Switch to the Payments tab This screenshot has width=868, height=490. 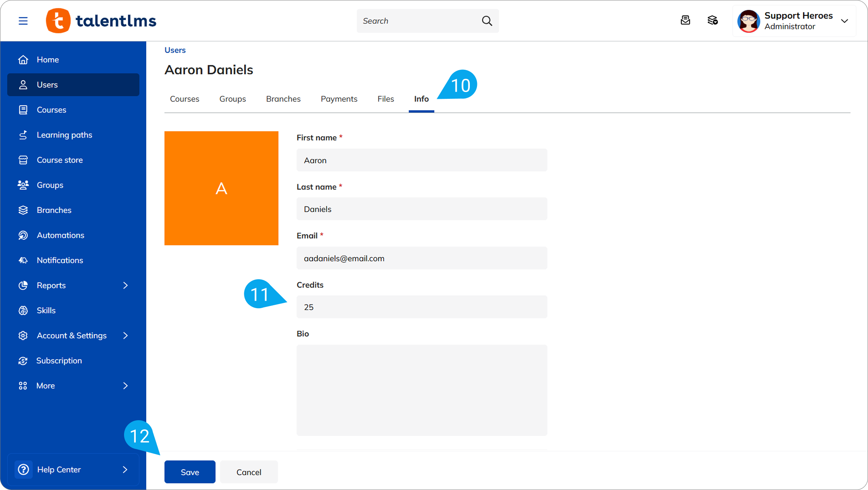click(x=339, y=99)
